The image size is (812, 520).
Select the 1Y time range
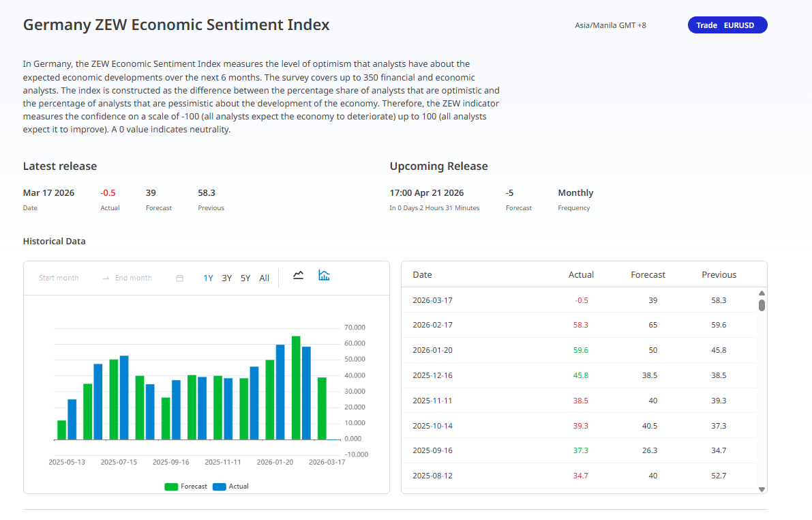(x=209, y=278)
